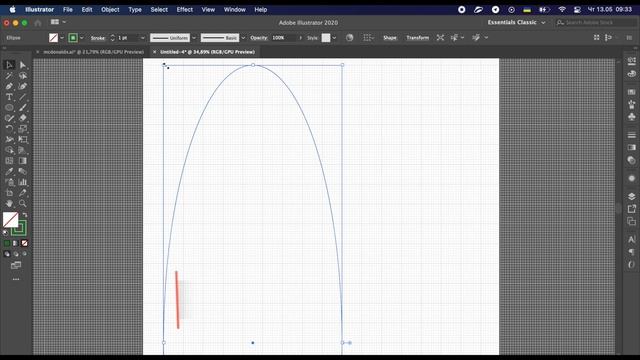Select the Ellipse shape tool
Viewport: 640px width, 360px height.
pyautogui.click(x=9, y=108)
